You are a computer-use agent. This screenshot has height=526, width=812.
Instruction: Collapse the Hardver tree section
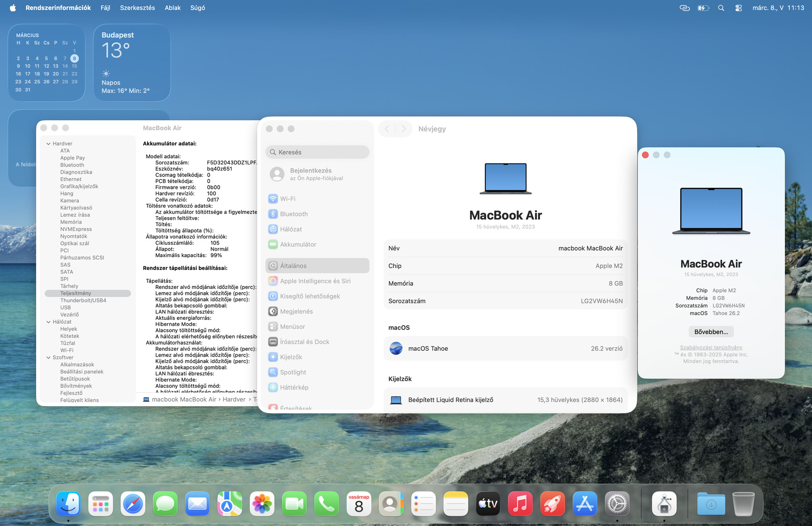coord(48,144)
